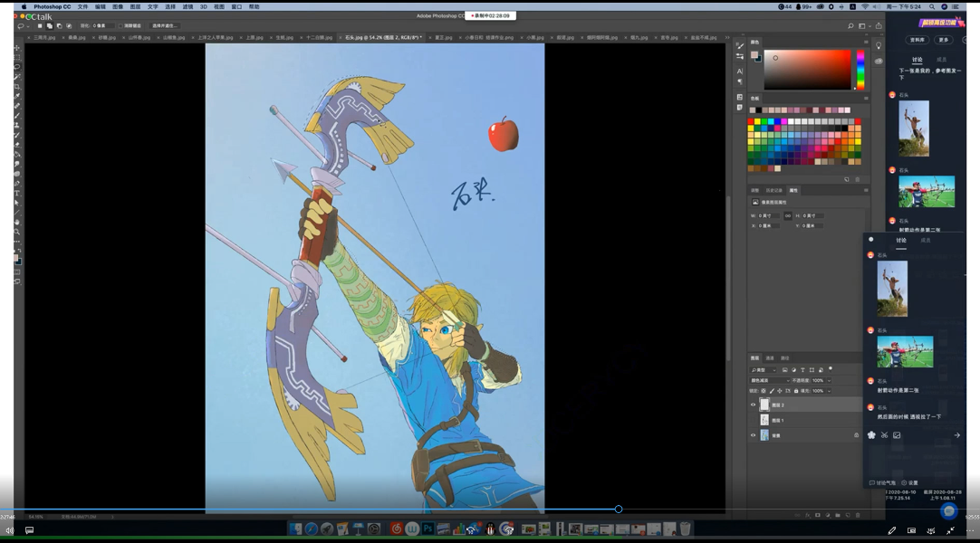Image resolution: width=980 pixels, height=543 pixels.
Task: Toggle visibility of layer 图层 1
Action: (754, 420)
